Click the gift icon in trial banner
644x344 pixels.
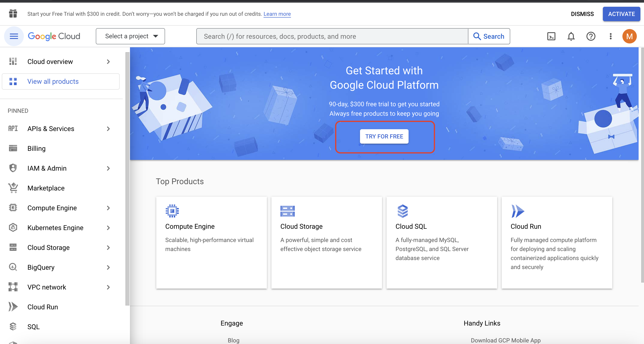(13, 14)
